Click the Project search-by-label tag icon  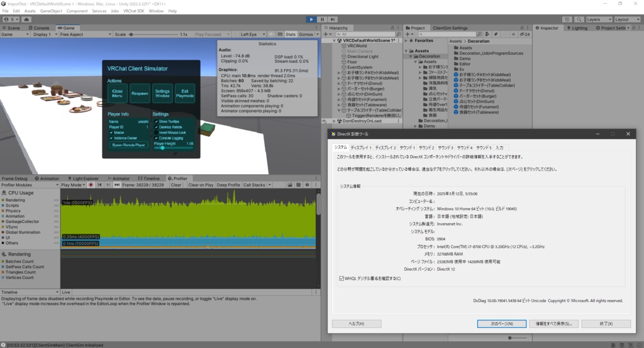pos(496,35)
